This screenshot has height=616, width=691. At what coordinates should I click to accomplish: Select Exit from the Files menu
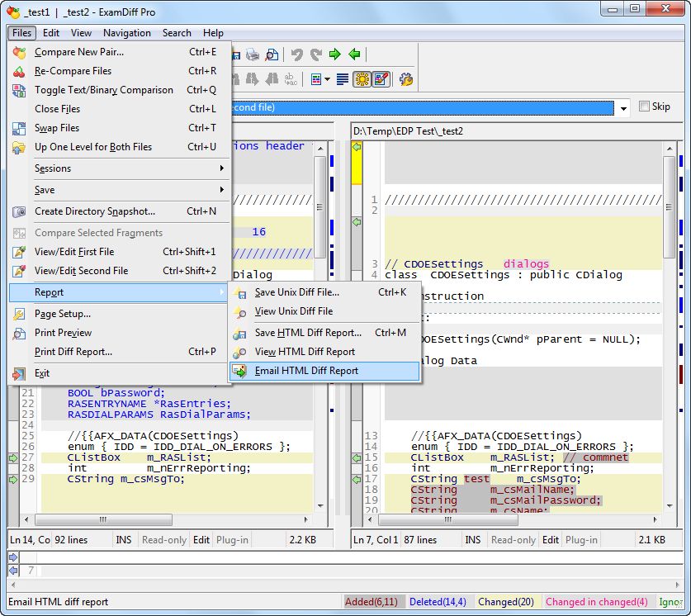[119, 374]
